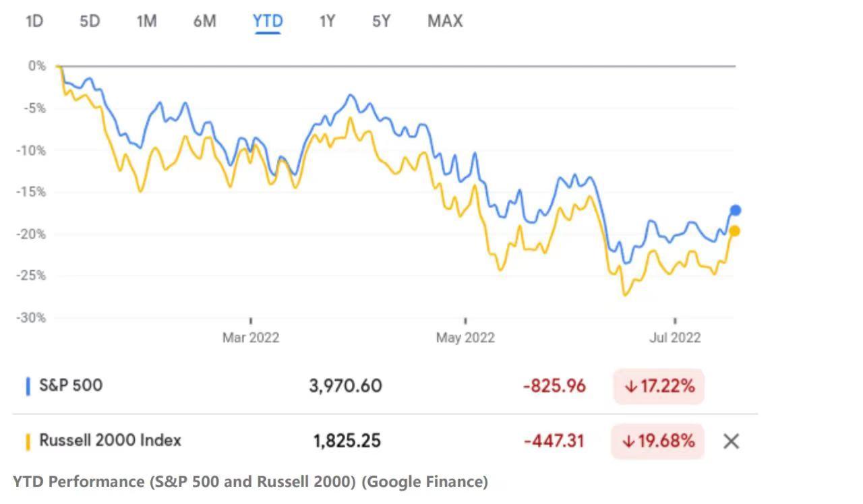
Task: Click the yellow Russell endpoint dot
Action: tap(735, 231)
